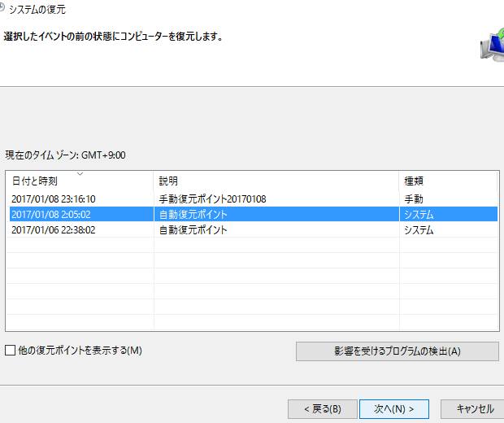Click the computer restore graphic in header

(x=493, y=48)
